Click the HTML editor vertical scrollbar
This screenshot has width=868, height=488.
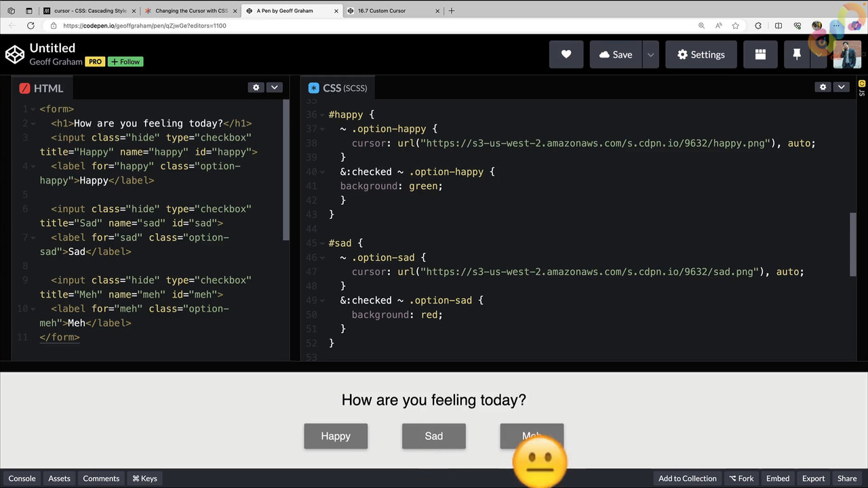click(x=286, y=169)
